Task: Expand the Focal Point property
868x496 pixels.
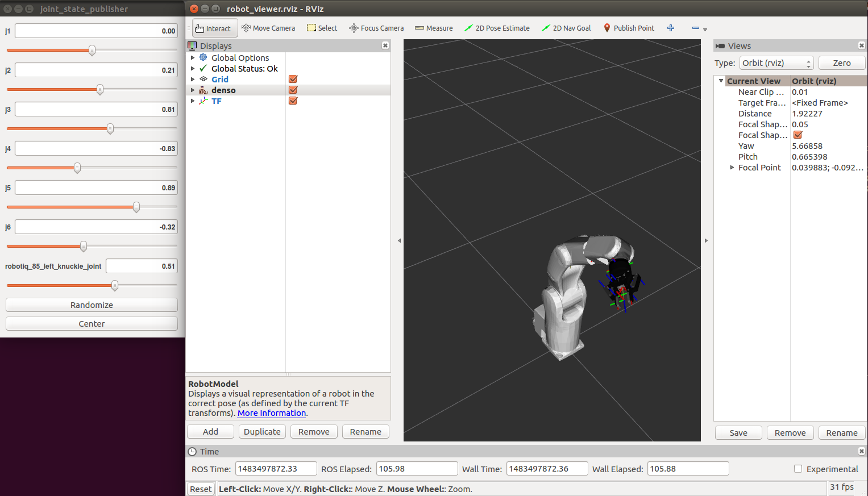Action: [732, 168]
